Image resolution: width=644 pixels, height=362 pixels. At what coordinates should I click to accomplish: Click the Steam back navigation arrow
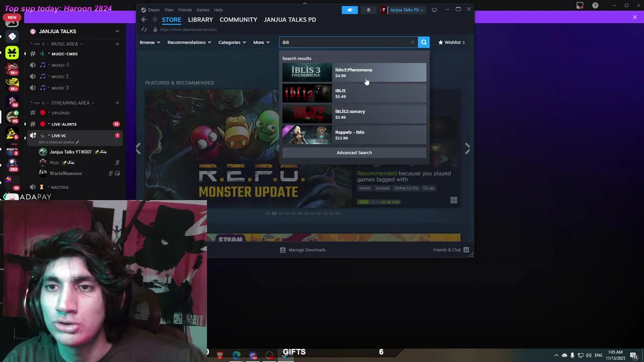coord(144,20)
